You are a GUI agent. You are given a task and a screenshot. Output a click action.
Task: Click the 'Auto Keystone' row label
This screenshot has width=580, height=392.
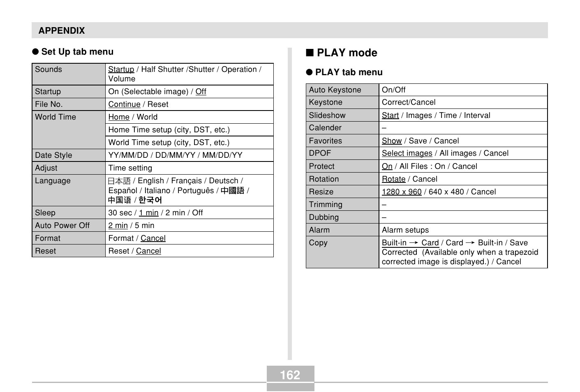click(335, 90)
